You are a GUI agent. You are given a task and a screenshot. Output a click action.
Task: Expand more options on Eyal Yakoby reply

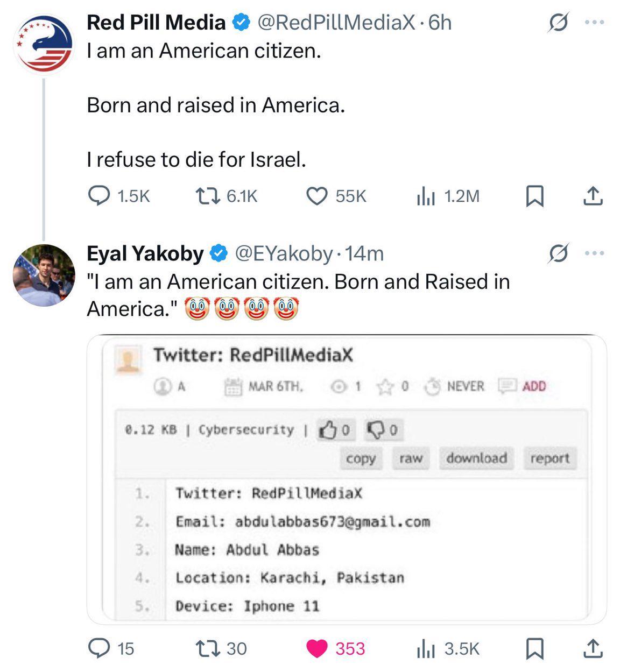(594, 253)
